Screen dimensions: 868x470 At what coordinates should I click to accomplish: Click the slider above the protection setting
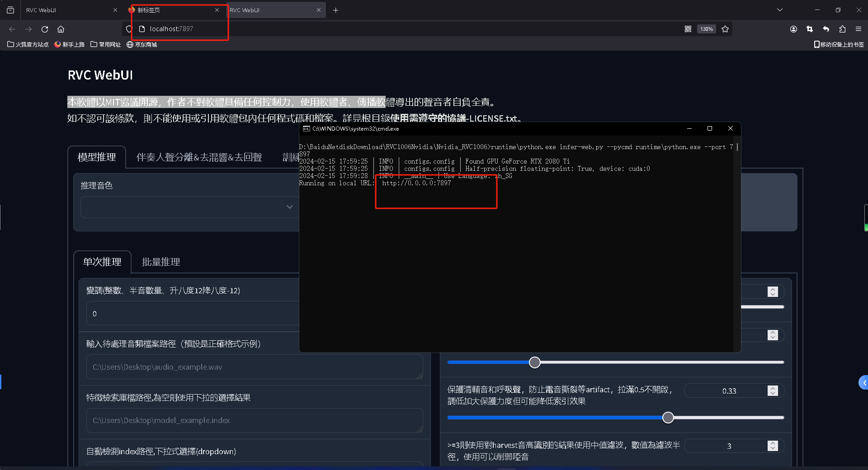615,362
